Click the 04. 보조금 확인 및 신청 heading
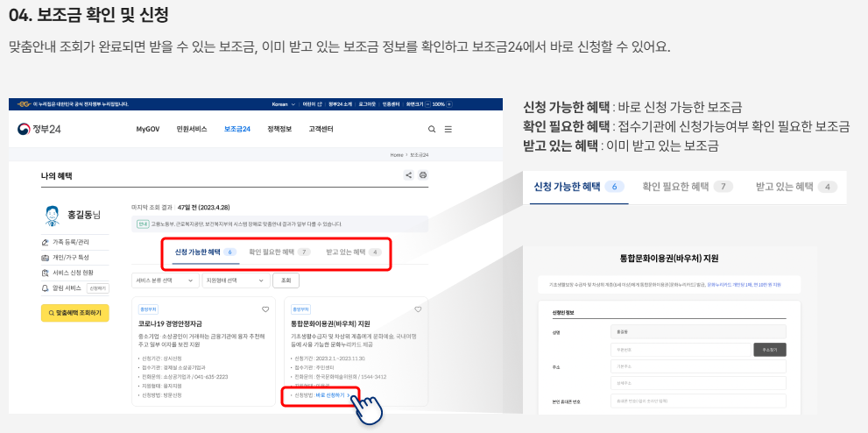This screenshot has width=868, height=433. point(88,16)
